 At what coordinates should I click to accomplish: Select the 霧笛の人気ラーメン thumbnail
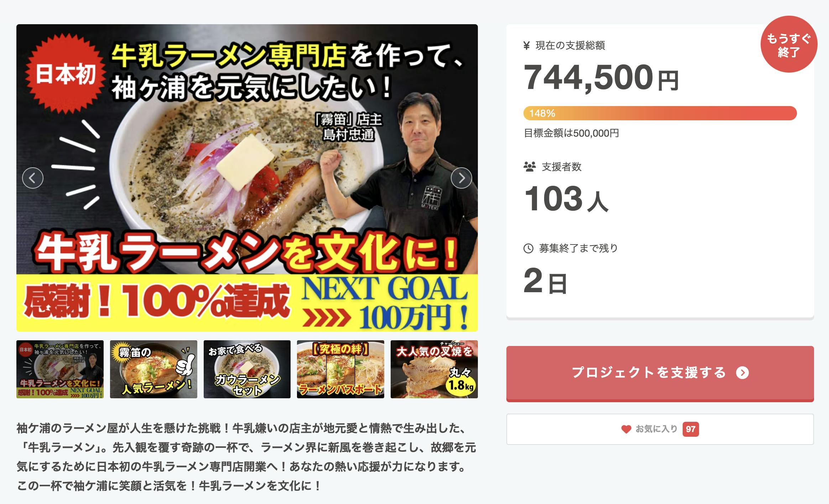click(153, 369)
